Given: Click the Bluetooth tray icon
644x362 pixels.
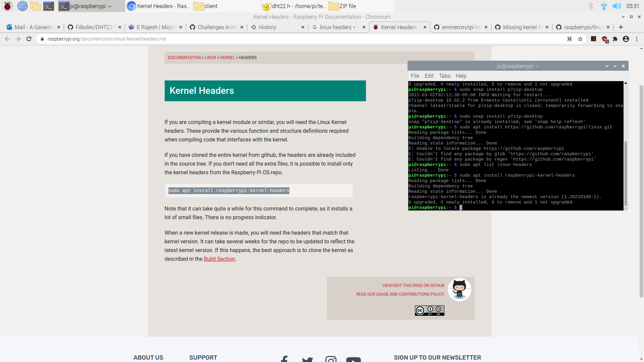Looking at the screenshot, I should [x=591, y=6].
